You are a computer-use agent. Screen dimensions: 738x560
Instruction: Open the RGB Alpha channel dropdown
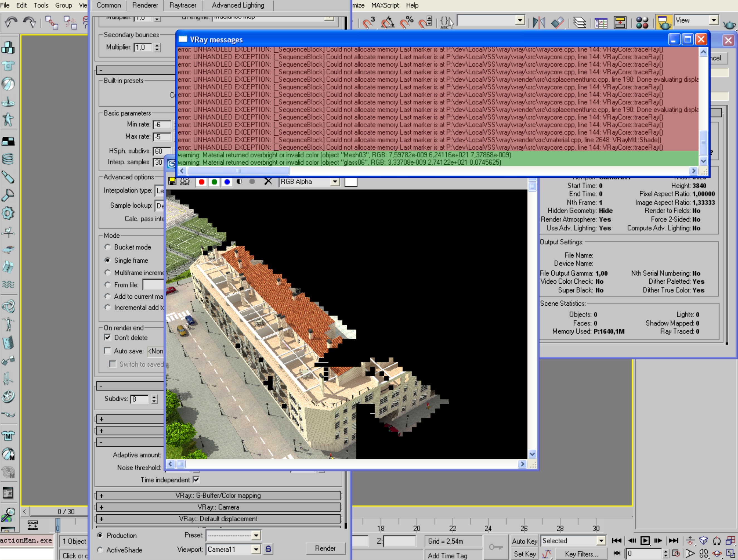(335, 182)
